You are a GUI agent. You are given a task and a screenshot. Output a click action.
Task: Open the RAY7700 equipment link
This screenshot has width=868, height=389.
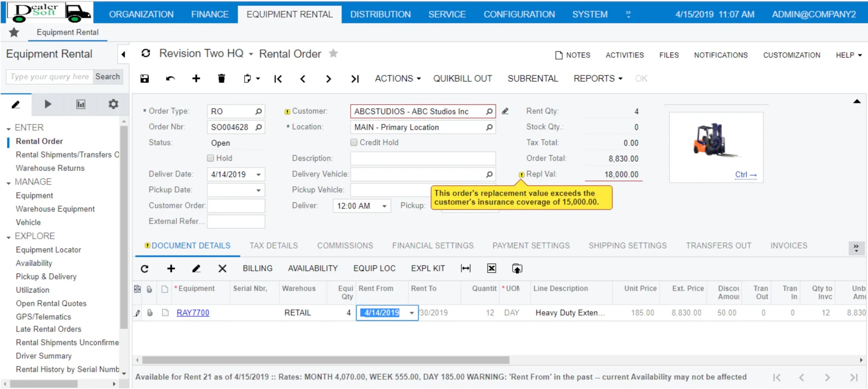pos(193,312)
